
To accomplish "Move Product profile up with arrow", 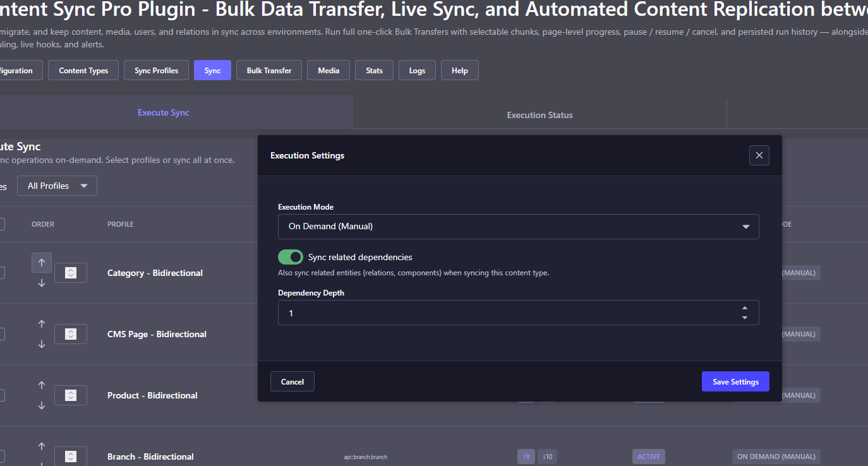I will tap(42, 385).
